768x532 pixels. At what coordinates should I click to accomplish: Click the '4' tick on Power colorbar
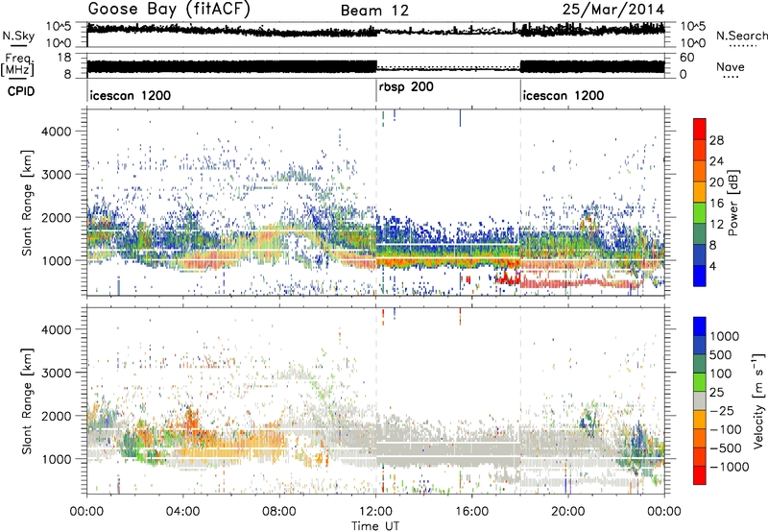pyautogui.click(x=713, y=267)
